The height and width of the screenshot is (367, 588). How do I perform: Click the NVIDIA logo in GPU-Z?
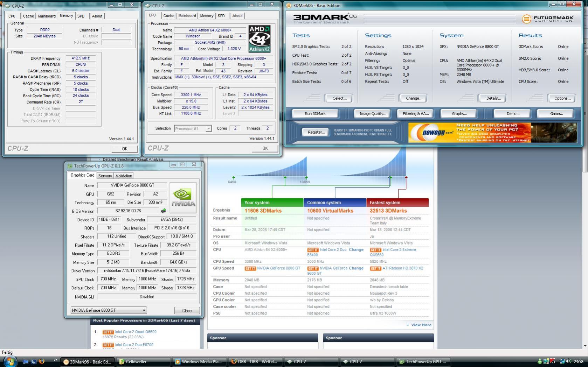pos(183,198)
